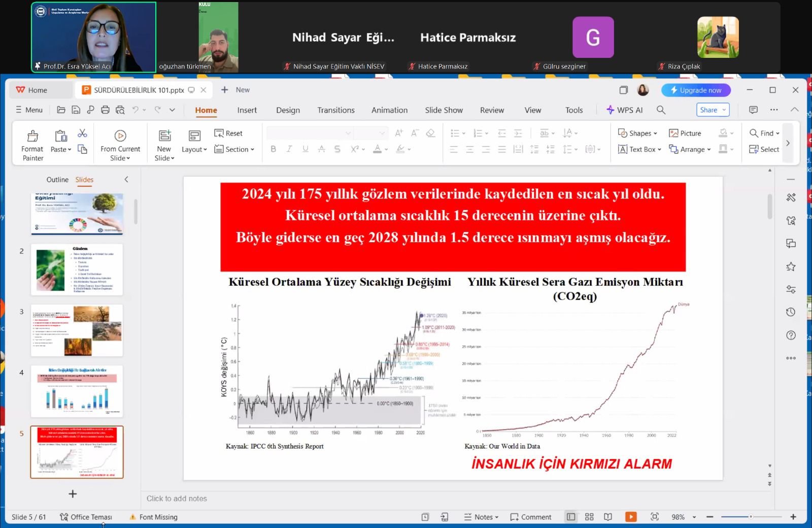The image size is (812, 528).
Task: Toggle Normal view in status bar
Action: tap(571, 517)
